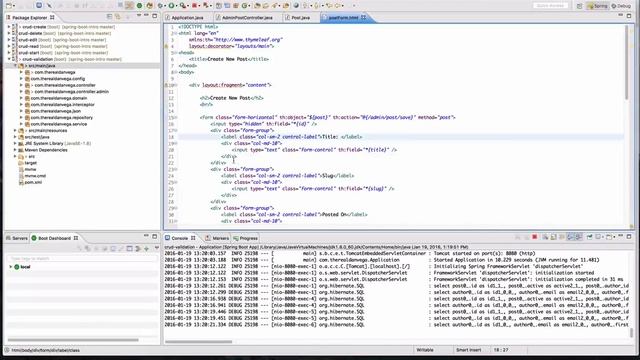The image size is (640, 360).
Task: Select the com.therealdanvega.interceptor package
Action: [x=62, y=104]
